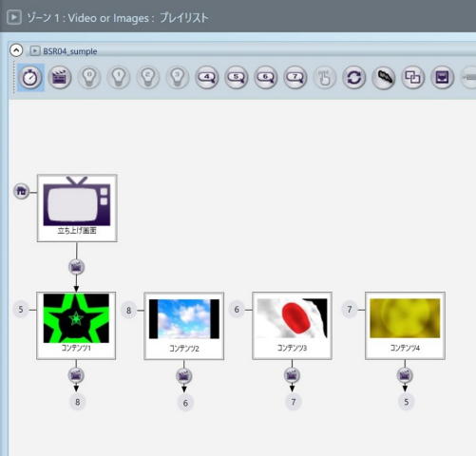Select the コンテンツ2 sky thumbnail
This screenshot has width=476, height=456.
(184, 326)
